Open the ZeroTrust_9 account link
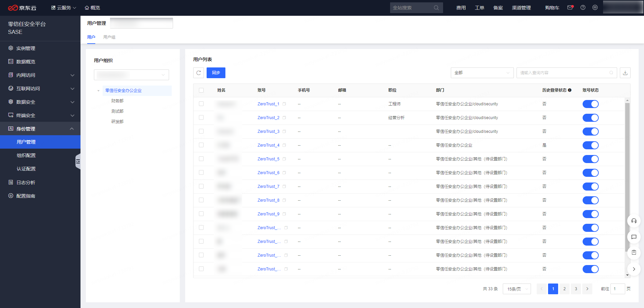Image resolution: width=644 pixels, height=308 pixels. 268,214
